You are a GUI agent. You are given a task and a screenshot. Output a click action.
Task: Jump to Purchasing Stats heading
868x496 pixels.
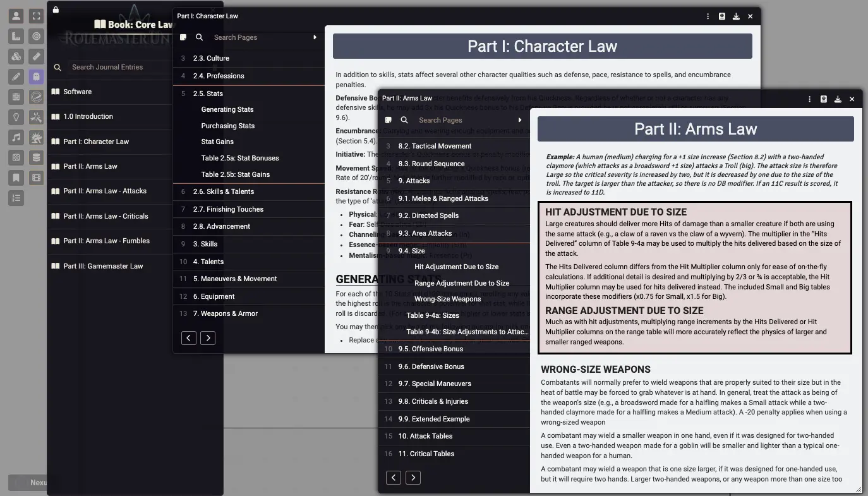coord(228,126)
